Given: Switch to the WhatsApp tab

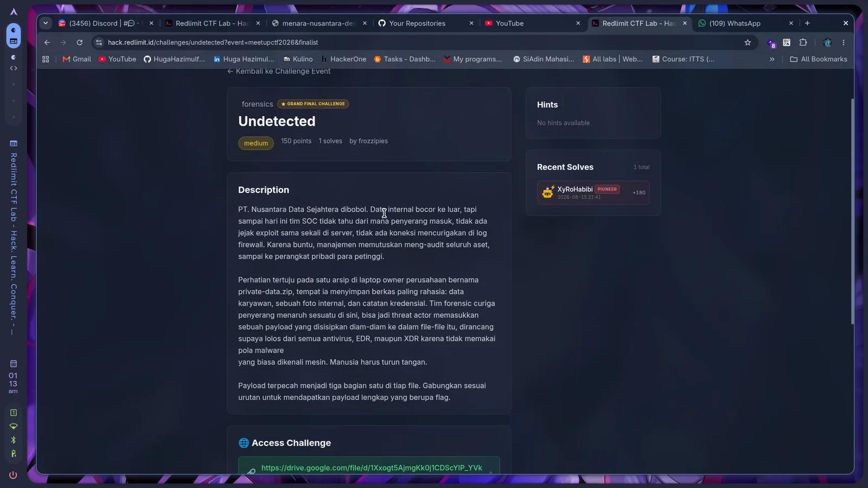Looking at the screenshot, I should click(735, 23).
